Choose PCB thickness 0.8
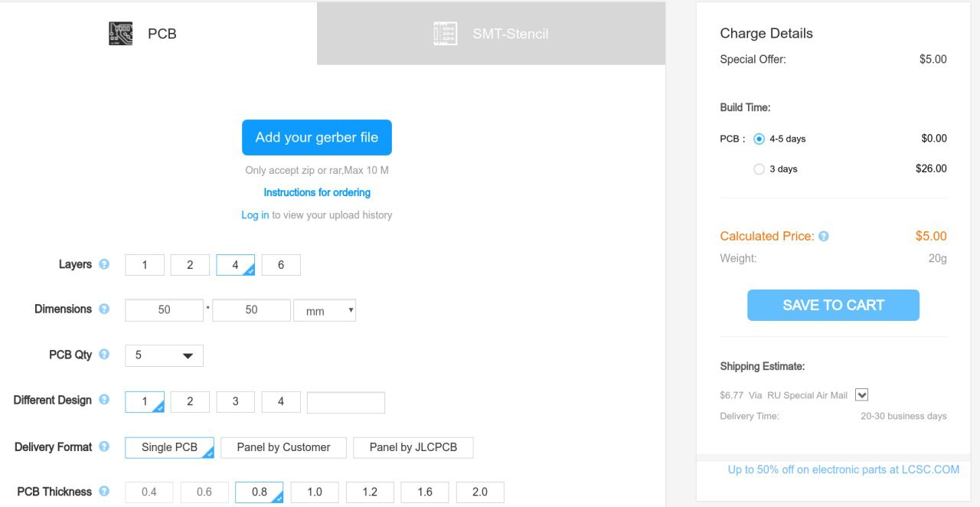 click(x=260, y=492)
